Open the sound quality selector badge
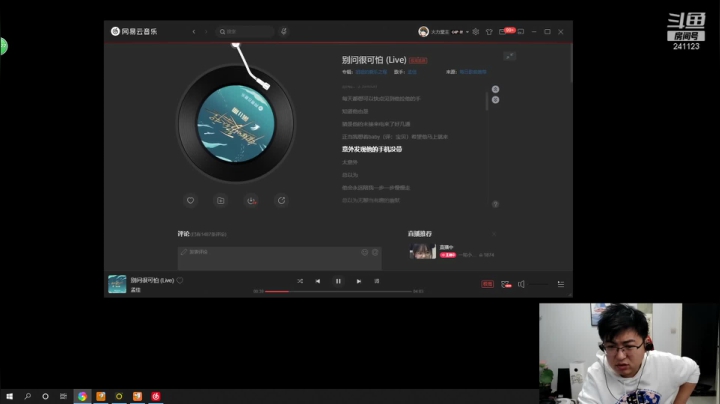 click(x=487, y=284)
